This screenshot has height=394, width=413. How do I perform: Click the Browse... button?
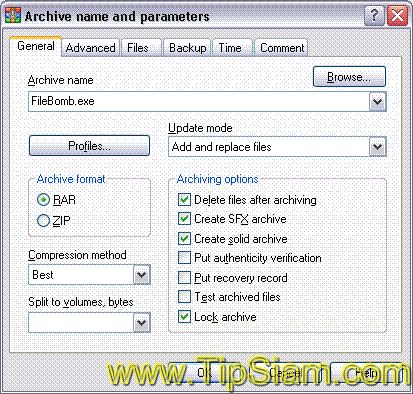[349, 77]
